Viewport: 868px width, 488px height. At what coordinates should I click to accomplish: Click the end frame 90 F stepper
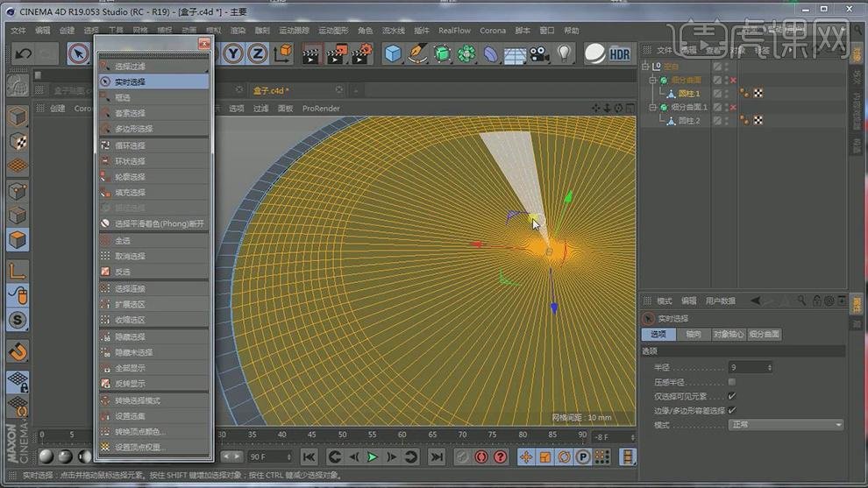pyautogui.click(x=289, y=457)
